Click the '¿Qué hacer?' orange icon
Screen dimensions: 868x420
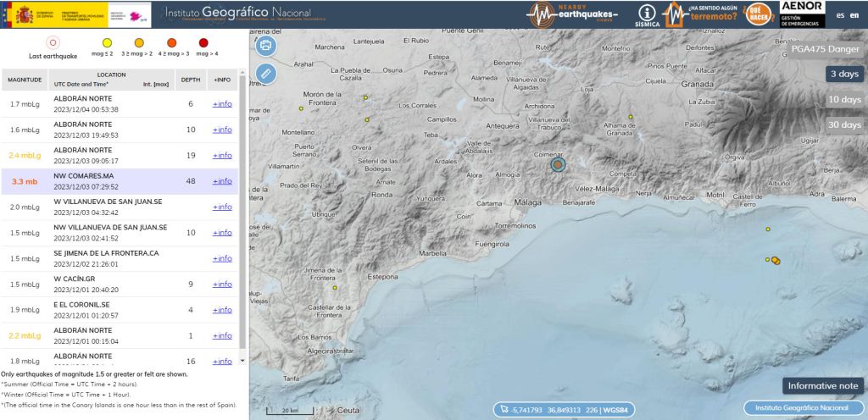(x=756, y=14)
